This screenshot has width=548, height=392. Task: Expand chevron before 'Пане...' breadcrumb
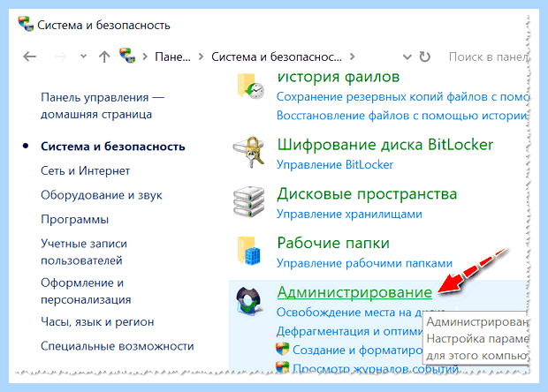pyautogui.click(x=145, y=57)
